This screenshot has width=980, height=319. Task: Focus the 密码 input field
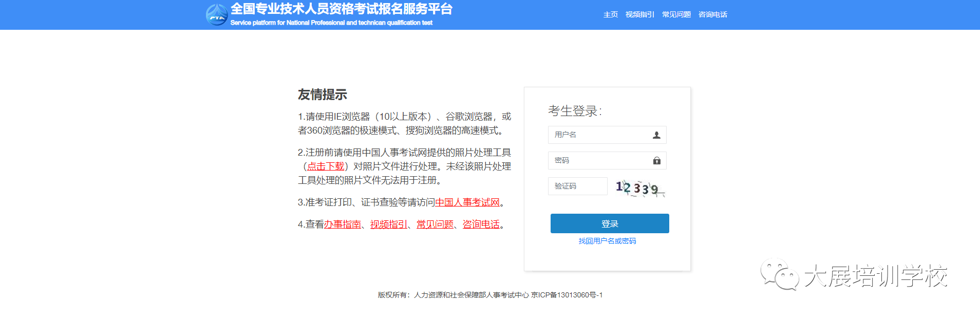point(598,161)
